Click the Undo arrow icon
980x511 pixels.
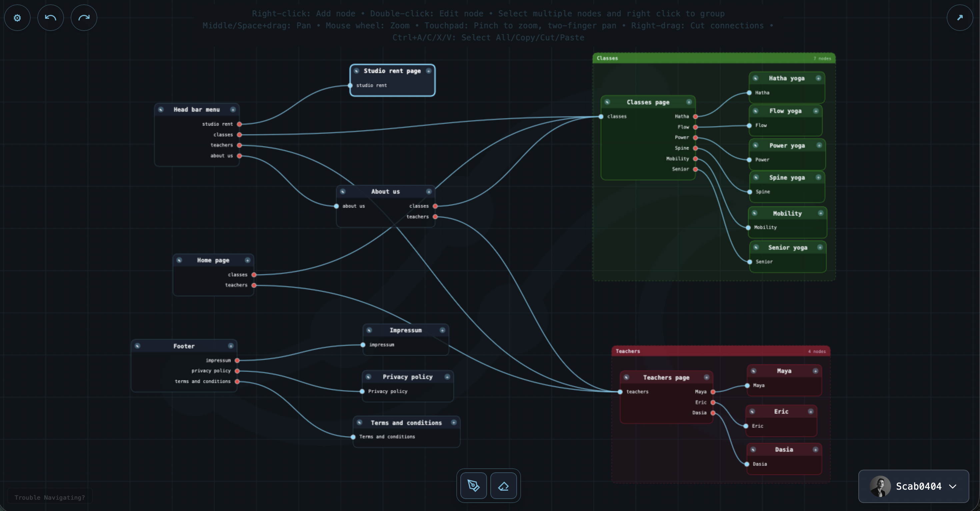pos(51,18)
